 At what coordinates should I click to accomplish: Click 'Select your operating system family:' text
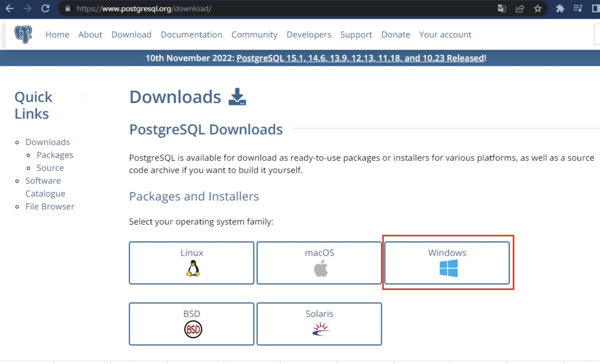201,222
